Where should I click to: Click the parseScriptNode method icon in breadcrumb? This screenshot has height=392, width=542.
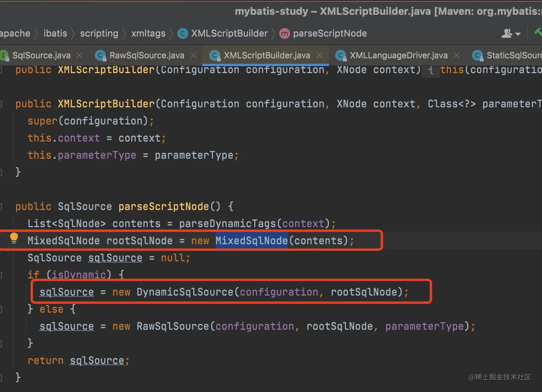coord(285,34)
